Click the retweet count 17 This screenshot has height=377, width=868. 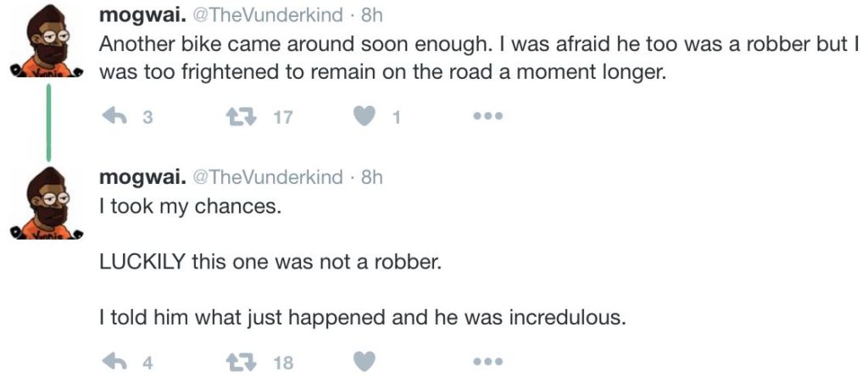click(283, 118)
